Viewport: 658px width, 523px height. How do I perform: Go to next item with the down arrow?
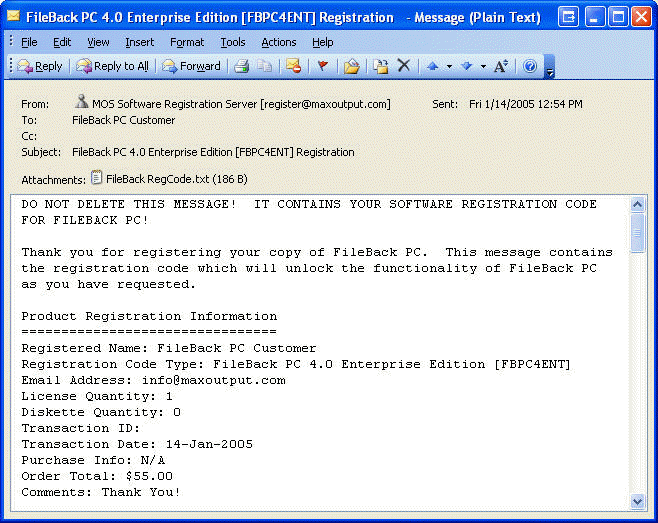click(467, 66)
